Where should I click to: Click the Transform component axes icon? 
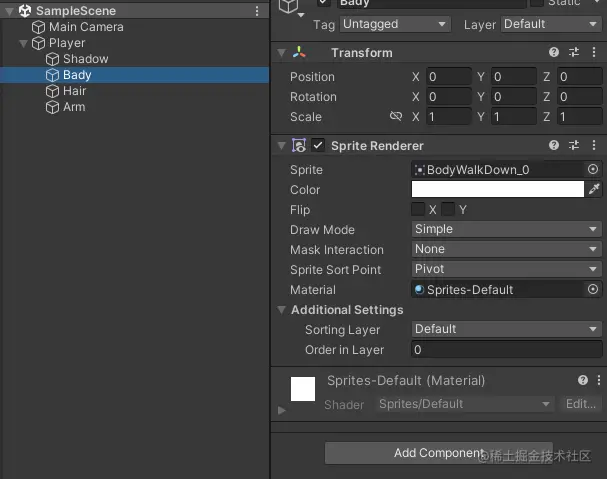(x=299, y=53)
